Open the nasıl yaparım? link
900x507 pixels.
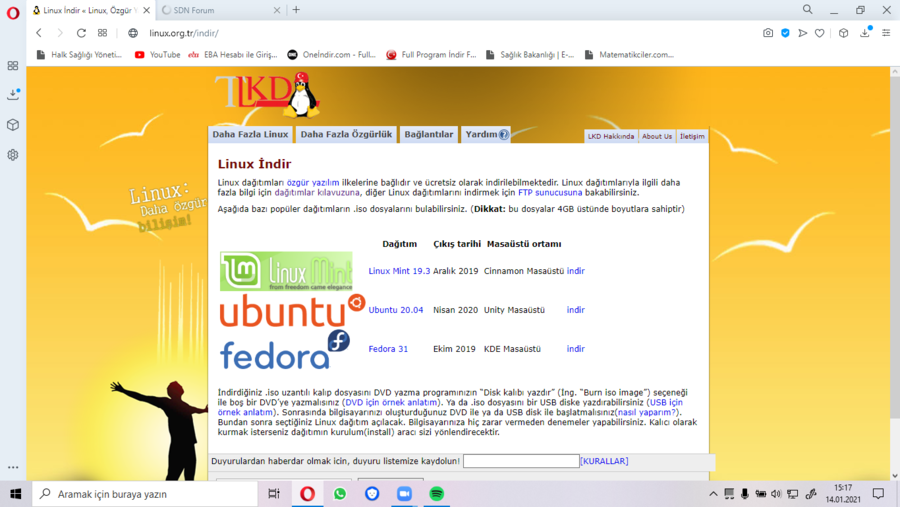click(x=647, y=412)
